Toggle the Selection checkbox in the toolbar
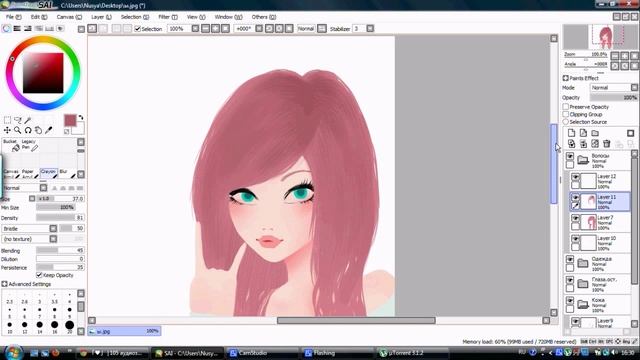Screen dimensions: 640x360 point(138,29)
